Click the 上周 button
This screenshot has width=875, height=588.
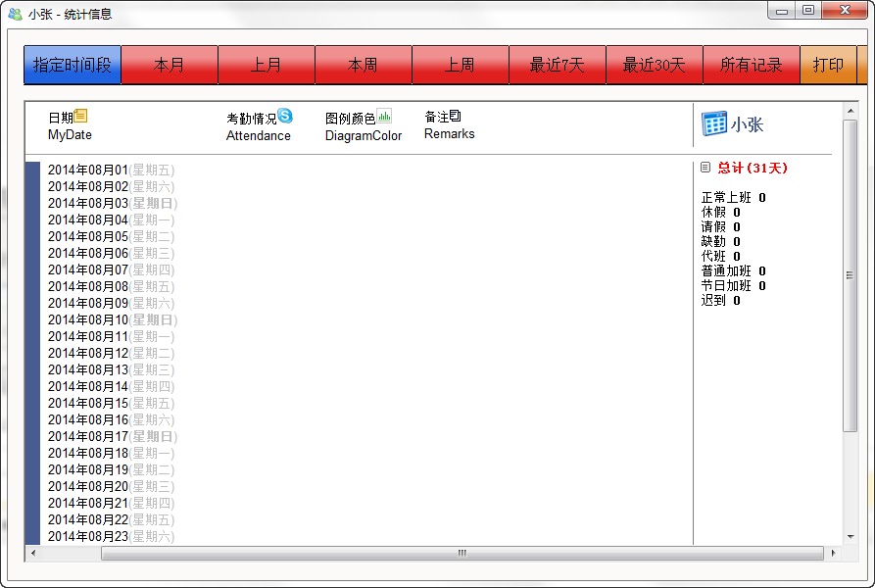point(461,65)
